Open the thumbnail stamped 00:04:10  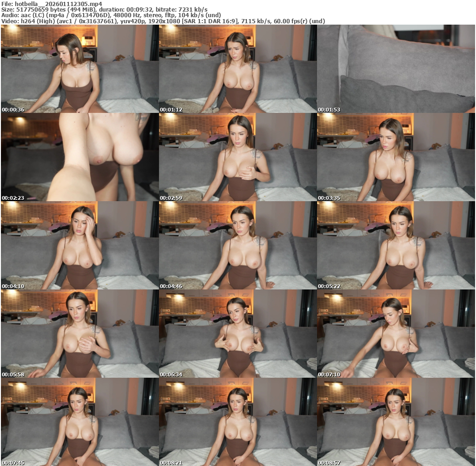(80, 245)
